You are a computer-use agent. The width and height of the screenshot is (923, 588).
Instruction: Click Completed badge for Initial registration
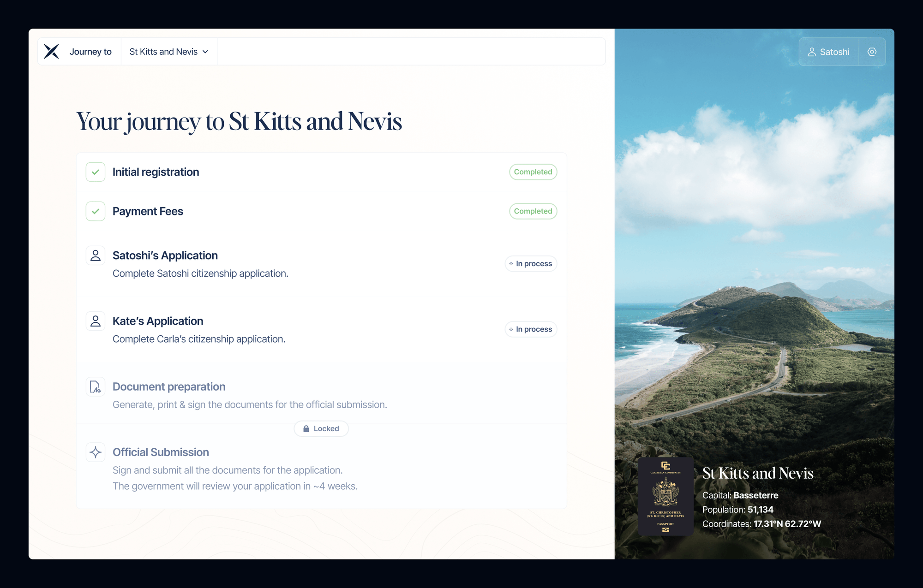click(x=533, y=172)
